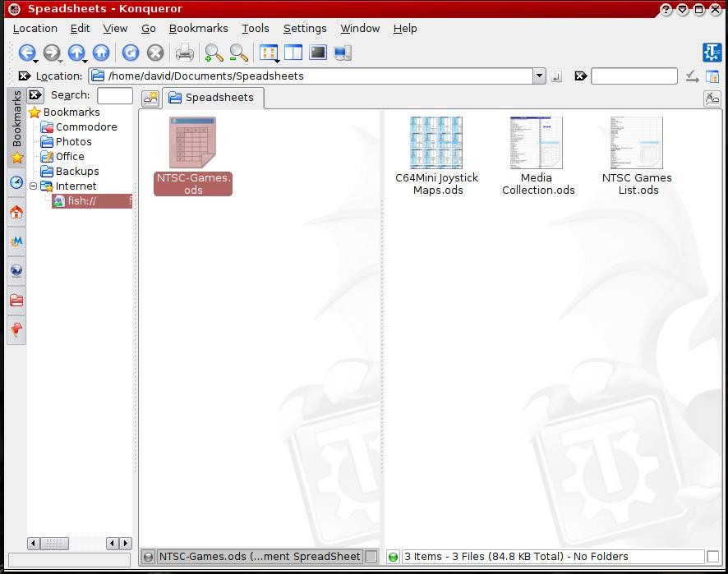Viewport: 728px width, 574px height.
Task: Open the Edit menu
Action: pyautogui.click(x=80, y=28)
